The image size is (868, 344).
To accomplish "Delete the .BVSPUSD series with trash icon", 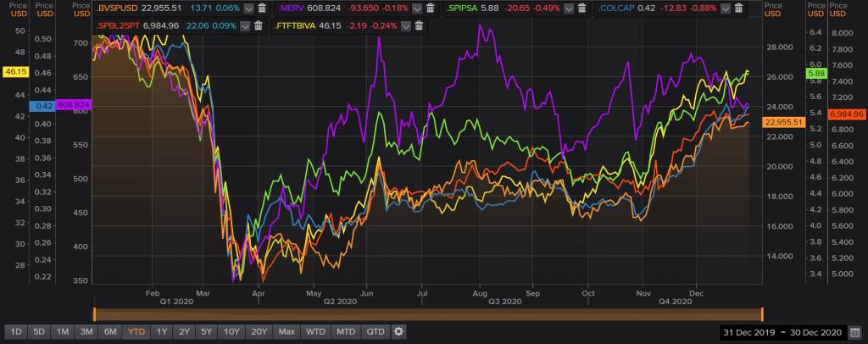I will [x=262, y=8].
